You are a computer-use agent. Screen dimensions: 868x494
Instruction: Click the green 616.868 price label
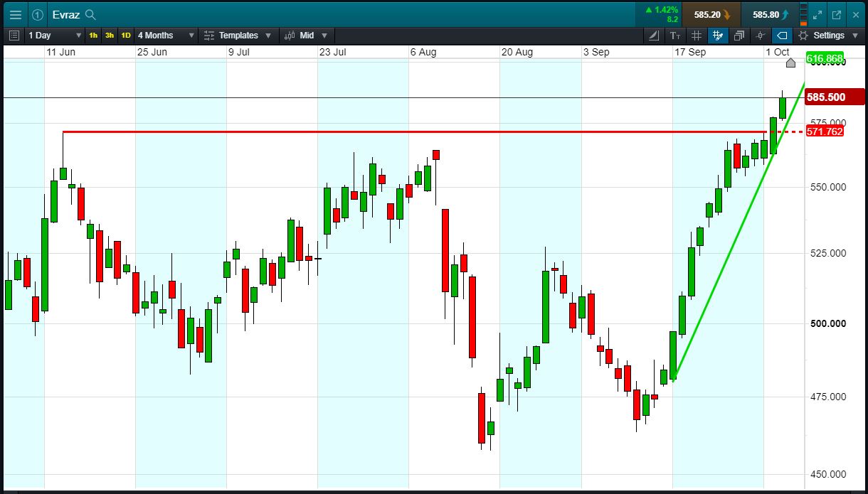click(825, 58)
